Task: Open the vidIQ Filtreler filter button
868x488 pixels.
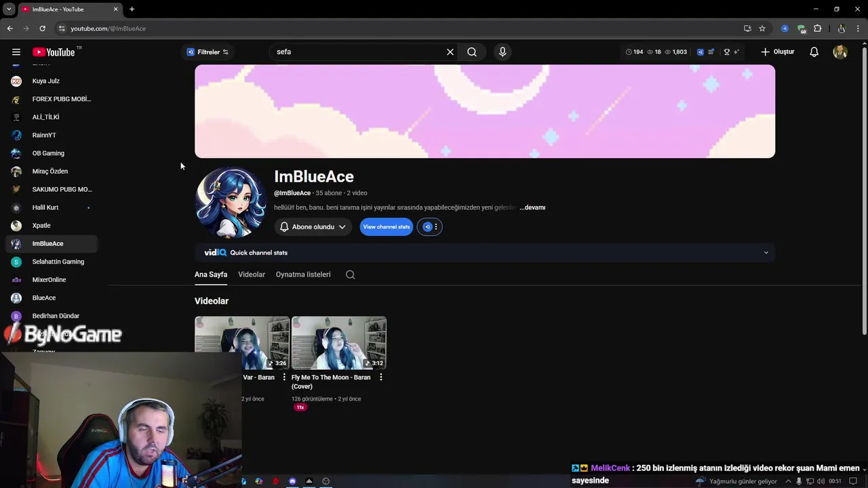Action: click(x=208, y=52)
